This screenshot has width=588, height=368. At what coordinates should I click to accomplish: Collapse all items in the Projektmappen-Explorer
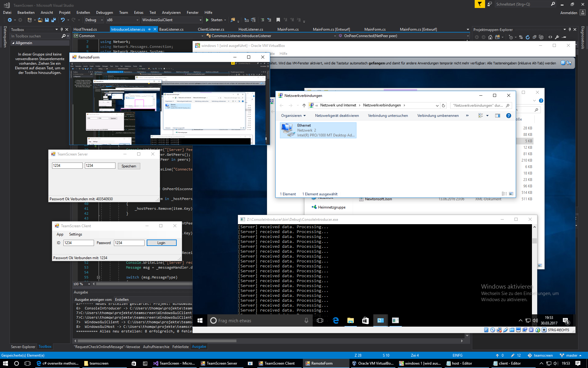pyautogui.click(x=534, y=37)
